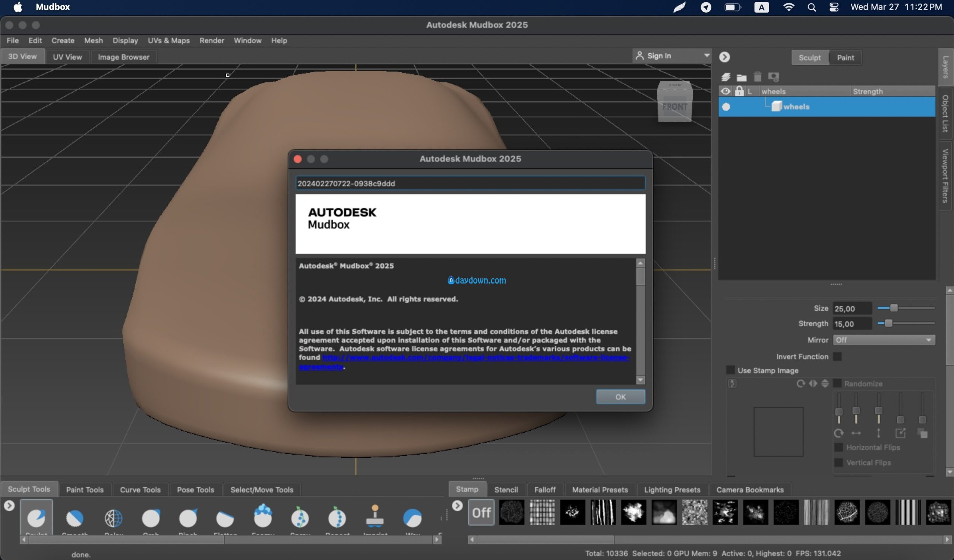Switch to the Image Browser tab
The image size is (954, 560).
pyautogui.click(x=124, y=57)
